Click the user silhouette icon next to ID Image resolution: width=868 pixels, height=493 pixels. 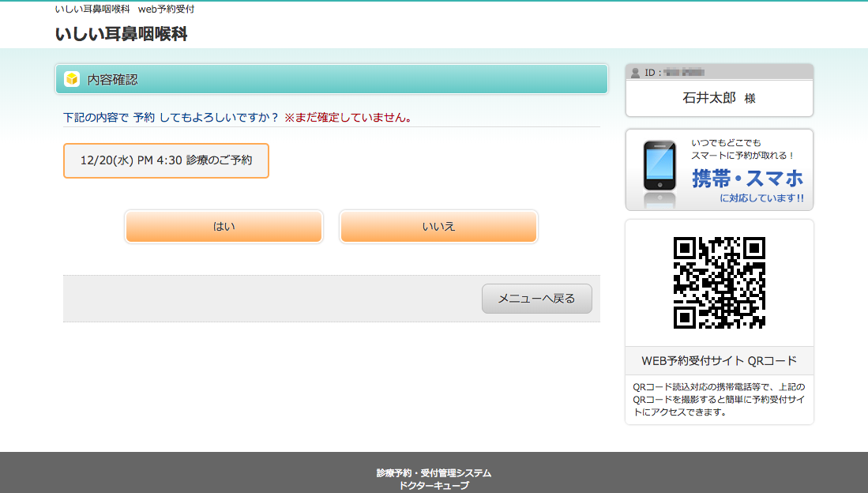click(635, 73)
